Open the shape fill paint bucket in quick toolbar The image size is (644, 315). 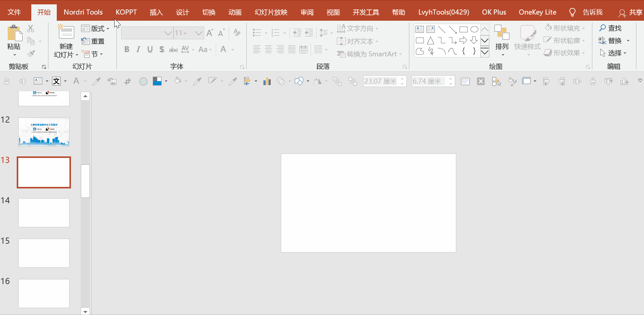178,81
